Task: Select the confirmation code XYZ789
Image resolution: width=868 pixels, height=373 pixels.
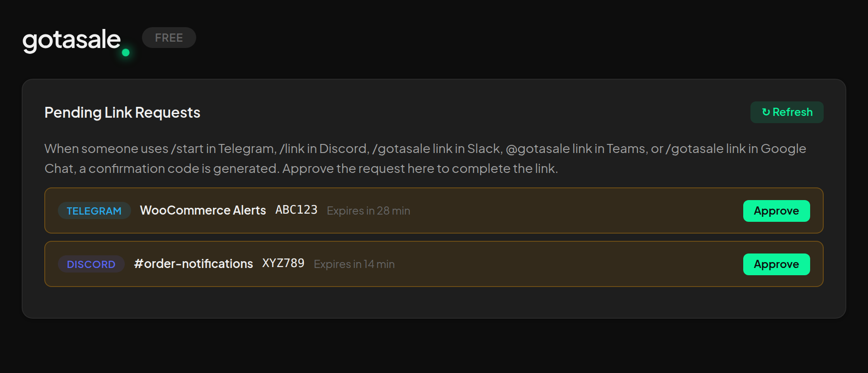Action: [284, 263]
